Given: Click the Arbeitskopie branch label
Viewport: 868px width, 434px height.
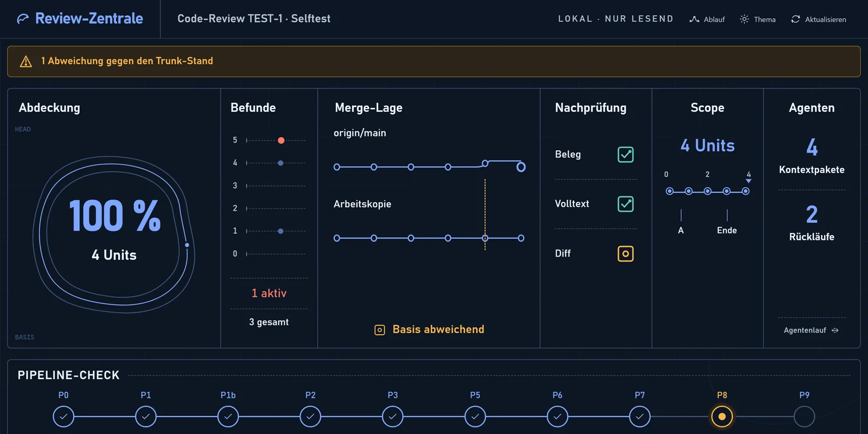Looking at the screenshot, I should coord(362,204).
